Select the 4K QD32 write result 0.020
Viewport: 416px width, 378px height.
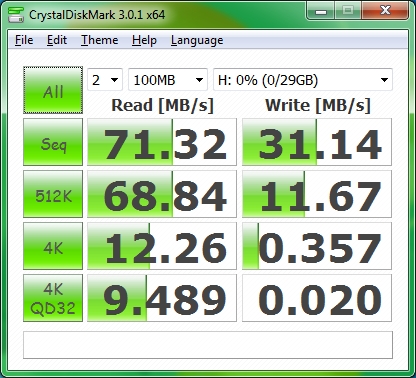[317, 298]
